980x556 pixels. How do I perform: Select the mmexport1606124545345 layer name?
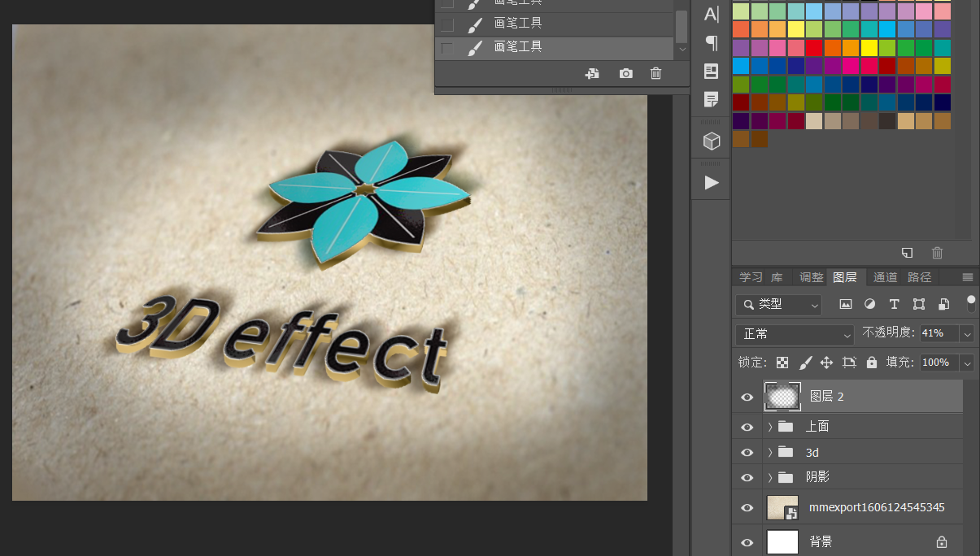click(x=877, y=508)
